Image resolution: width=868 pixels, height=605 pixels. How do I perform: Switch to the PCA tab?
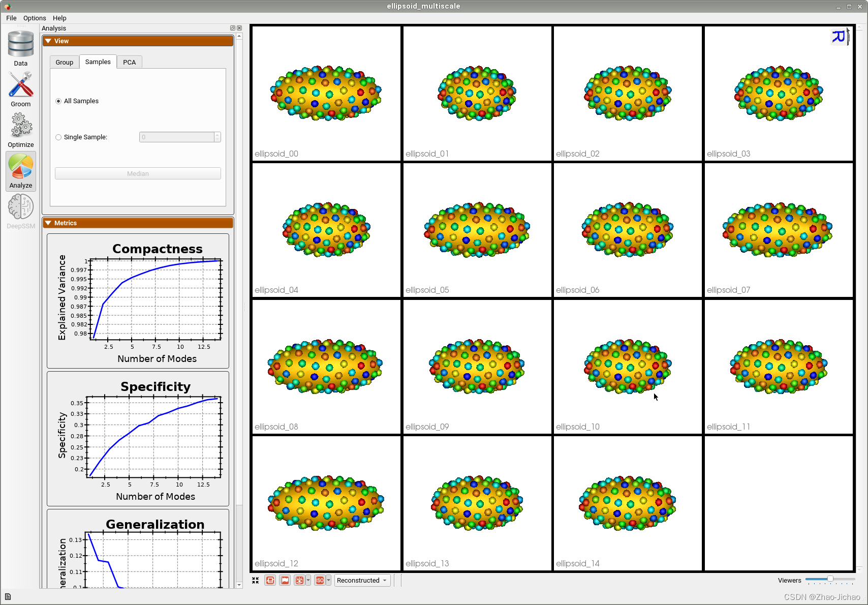(129, 62)
